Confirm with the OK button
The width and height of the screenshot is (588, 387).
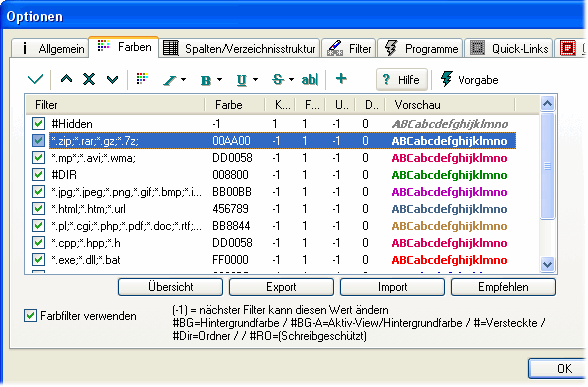[558, 368]
